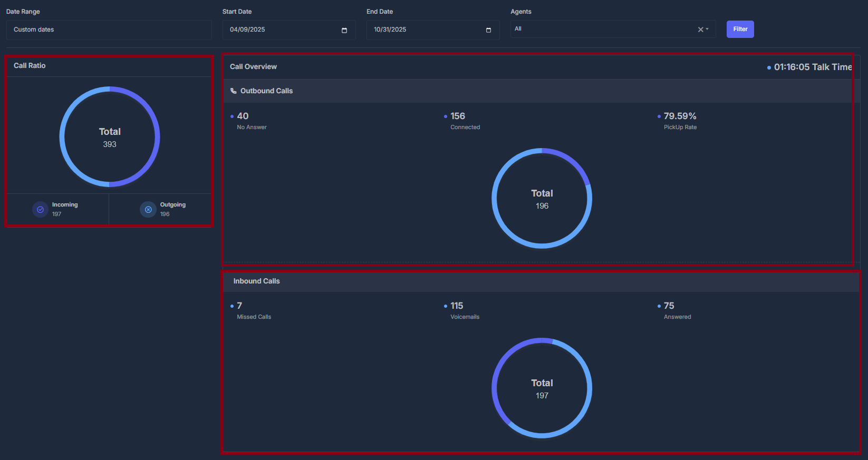
Task: Click the Outbound Calls total 196 donut chart
Action: (x=542, y=198)
